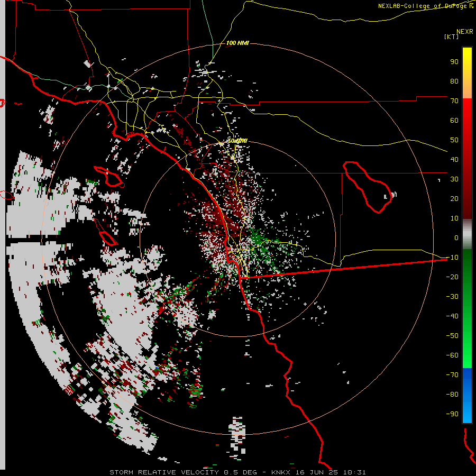Select the -70 knot scale value
Viewport: 476px width, 476px height.
click(x=452, y=375)
